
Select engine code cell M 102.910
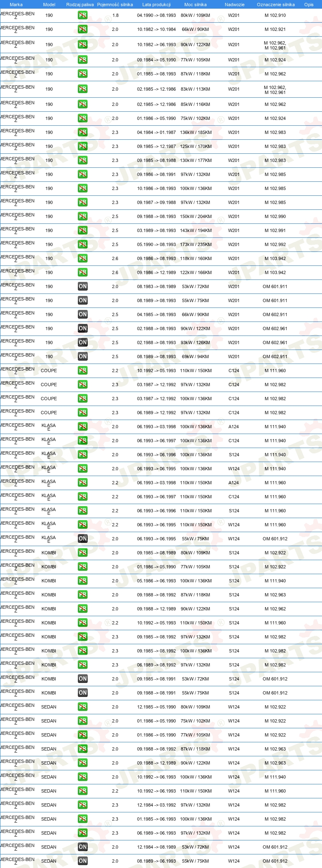click(275, 15)
